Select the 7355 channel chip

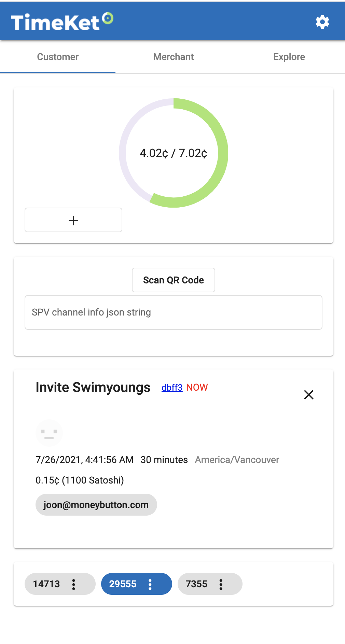coord(196,584)
